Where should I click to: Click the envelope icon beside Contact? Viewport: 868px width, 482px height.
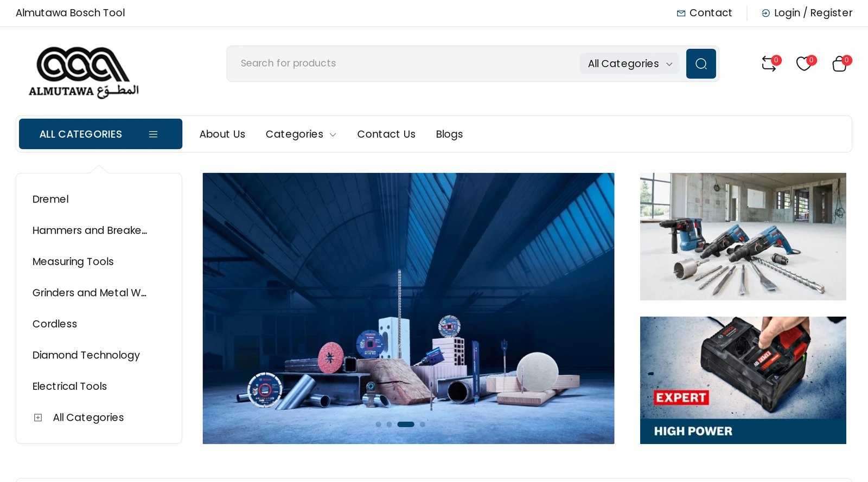click(681, 13)
